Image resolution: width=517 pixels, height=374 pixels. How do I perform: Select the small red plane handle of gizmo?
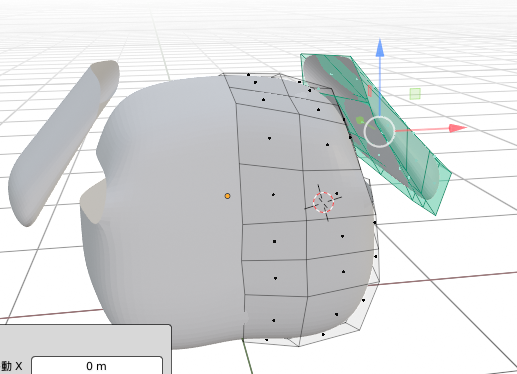[370, 91]
